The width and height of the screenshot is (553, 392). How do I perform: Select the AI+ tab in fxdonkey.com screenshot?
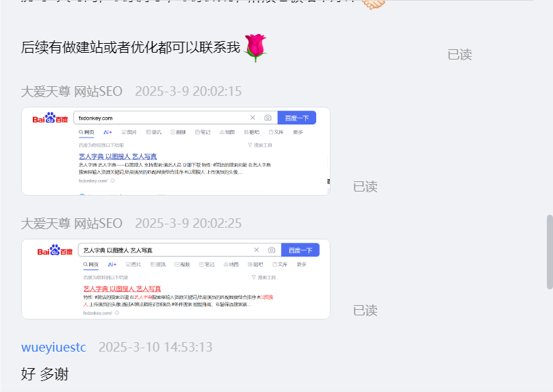107,132
